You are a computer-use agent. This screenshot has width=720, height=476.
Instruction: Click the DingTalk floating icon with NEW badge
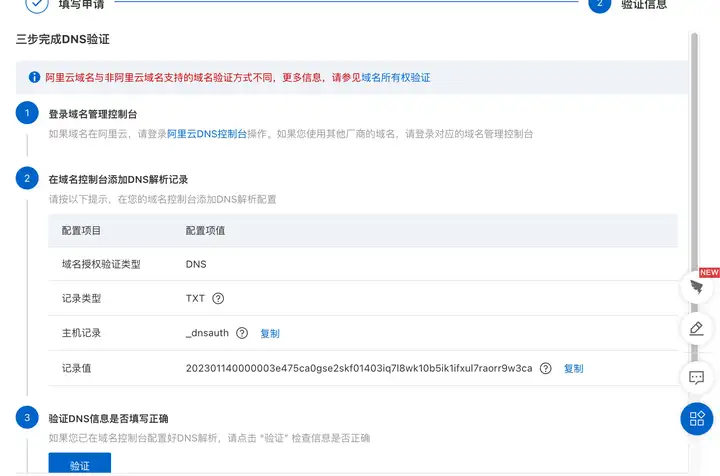click(697, 288)
